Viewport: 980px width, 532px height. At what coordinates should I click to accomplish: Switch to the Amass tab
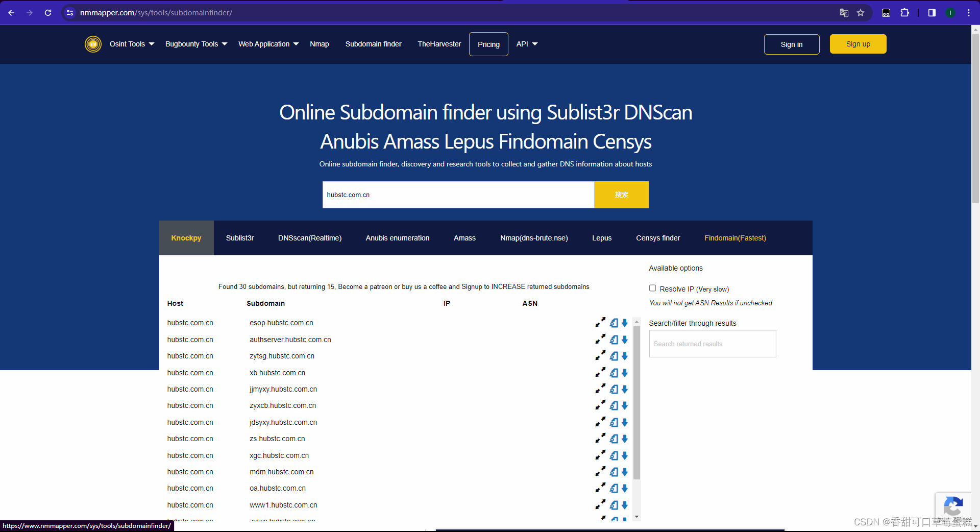464,238
